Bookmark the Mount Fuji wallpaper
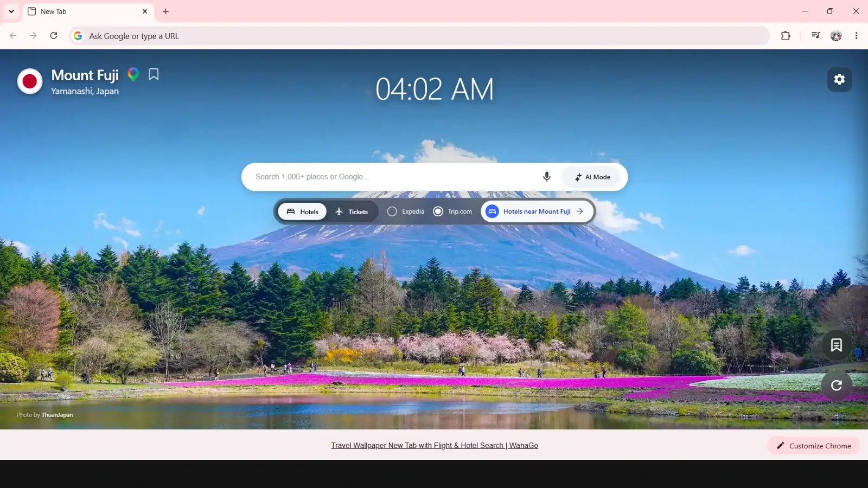Viewport: 868px width, 488px height. (154, 74)
